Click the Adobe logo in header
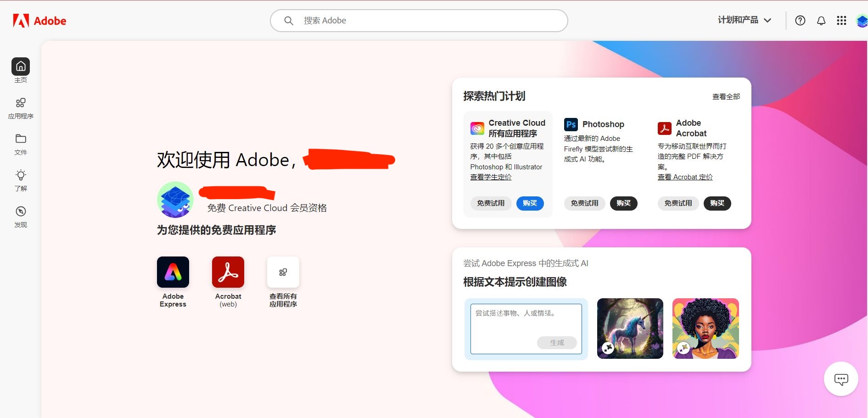Screen dimensions: 868x418 tap(39, 21)
